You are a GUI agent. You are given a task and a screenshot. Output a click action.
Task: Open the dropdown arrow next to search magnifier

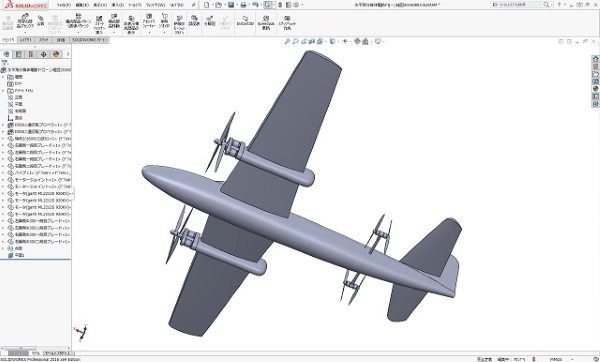point(552,5)
